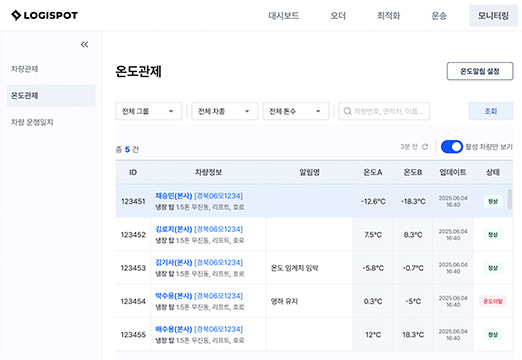Viewport: 522px width, 360px height.
Task: Go to 모니터링 tab
Action: click(493, 16)
